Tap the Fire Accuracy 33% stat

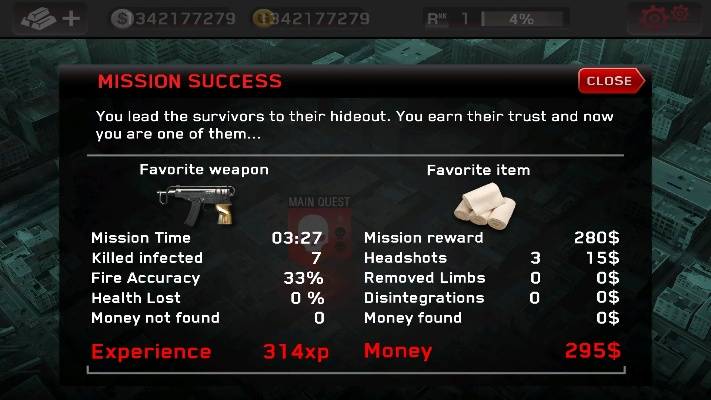(x=208, y=278)
